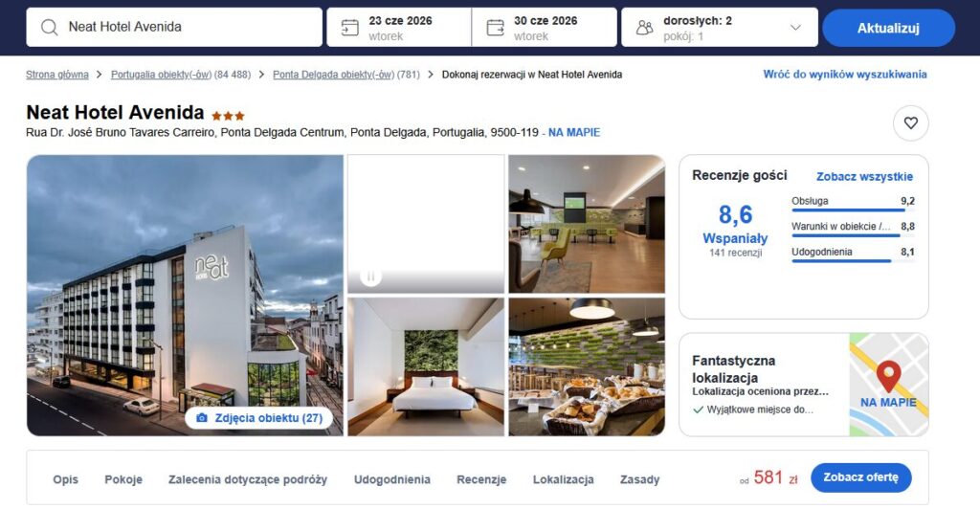
Task: Open Zobacz wszystkie reviews link
Action: click(864, 177)
